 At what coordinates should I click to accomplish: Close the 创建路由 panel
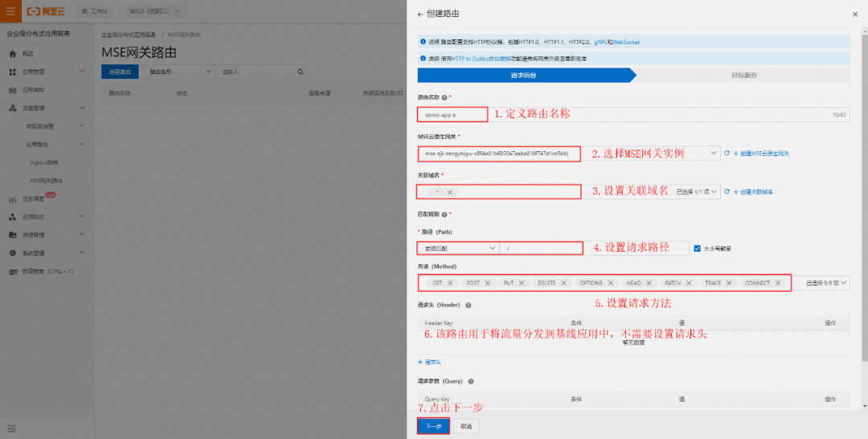tap(854, 14)
